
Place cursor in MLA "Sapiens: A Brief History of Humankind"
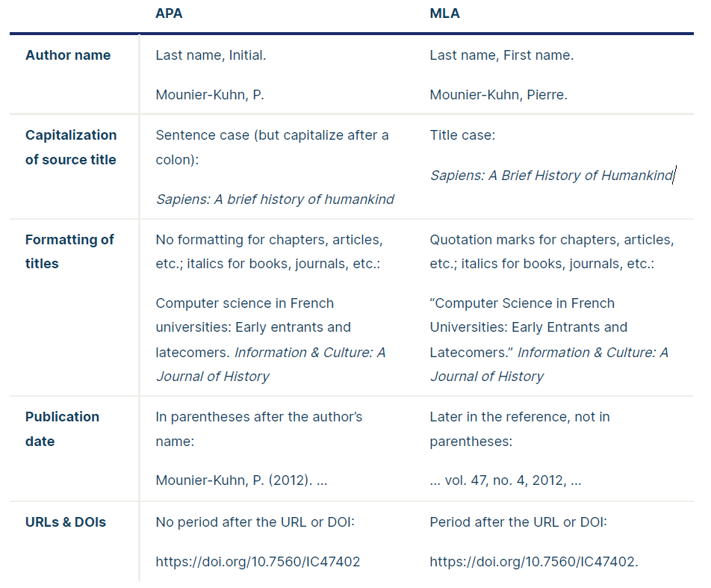coord(551,176)
